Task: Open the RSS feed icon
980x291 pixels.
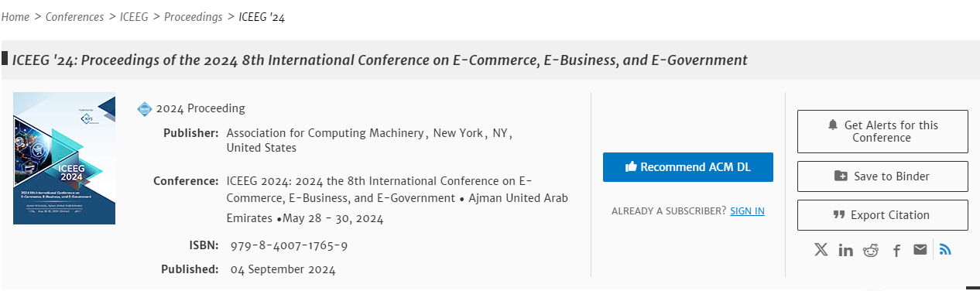Action: [944, 249]
